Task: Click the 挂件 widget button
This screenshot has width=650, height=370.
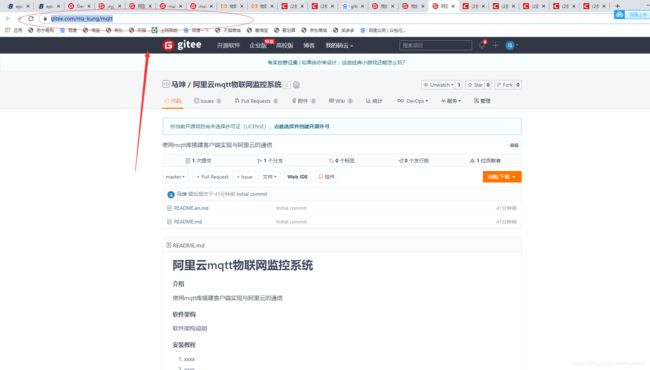Action: pyautogui.click(x=326, y=177)
